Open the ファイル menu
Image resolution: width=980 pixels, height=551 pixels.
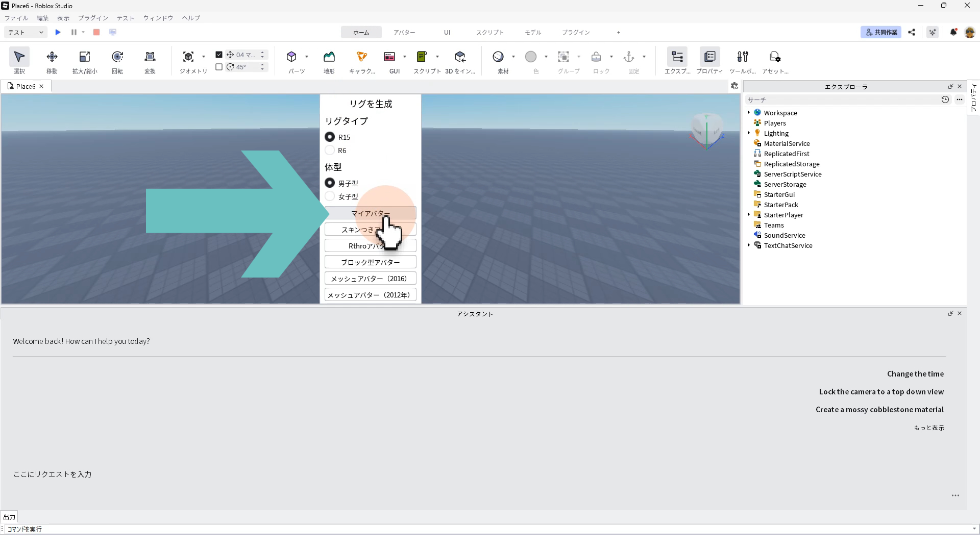pos(16,18)
